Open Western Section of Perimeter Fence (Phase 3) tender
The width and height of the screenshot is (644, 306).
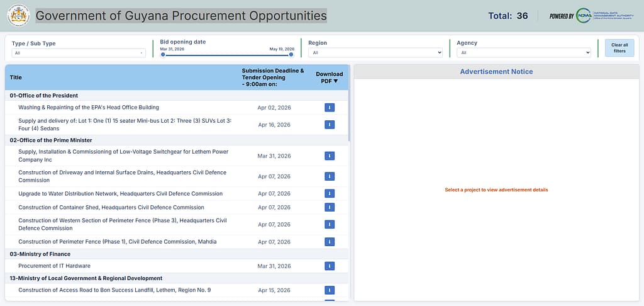(123, 225)
